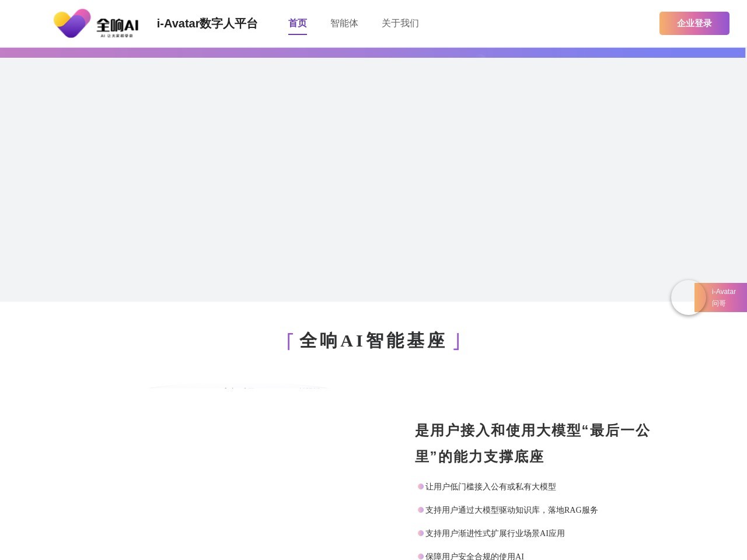Open the floating round avatar icon
The width and height of the screenshot is (747, 560).
point(688,297)
